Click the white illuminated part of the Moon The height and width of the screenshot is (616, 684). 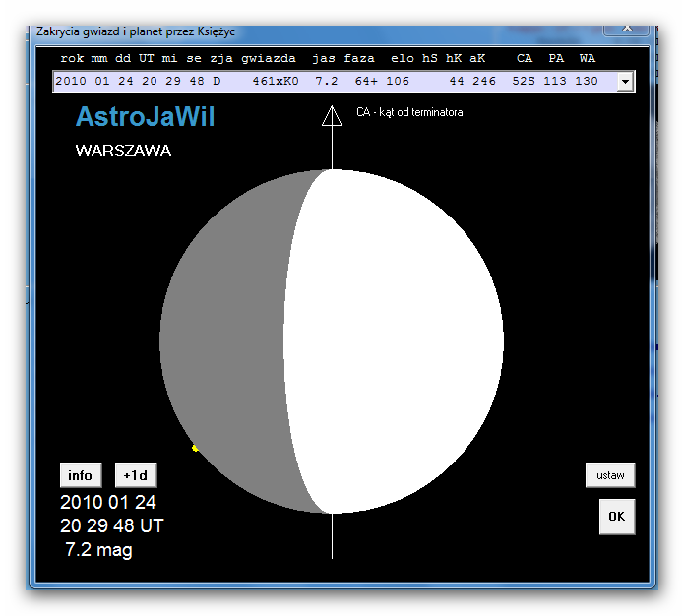[393, 340]
